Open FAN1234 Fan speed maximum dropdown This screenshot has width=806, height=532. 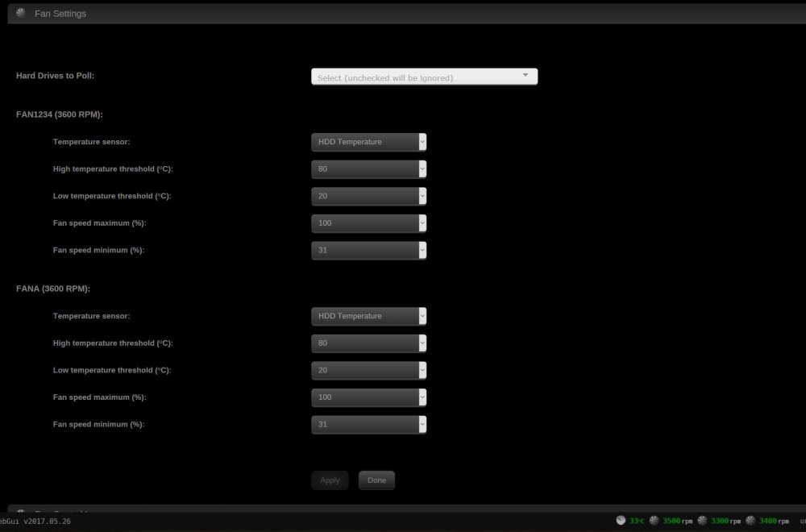pyautogui.click(x=368, y=223)
